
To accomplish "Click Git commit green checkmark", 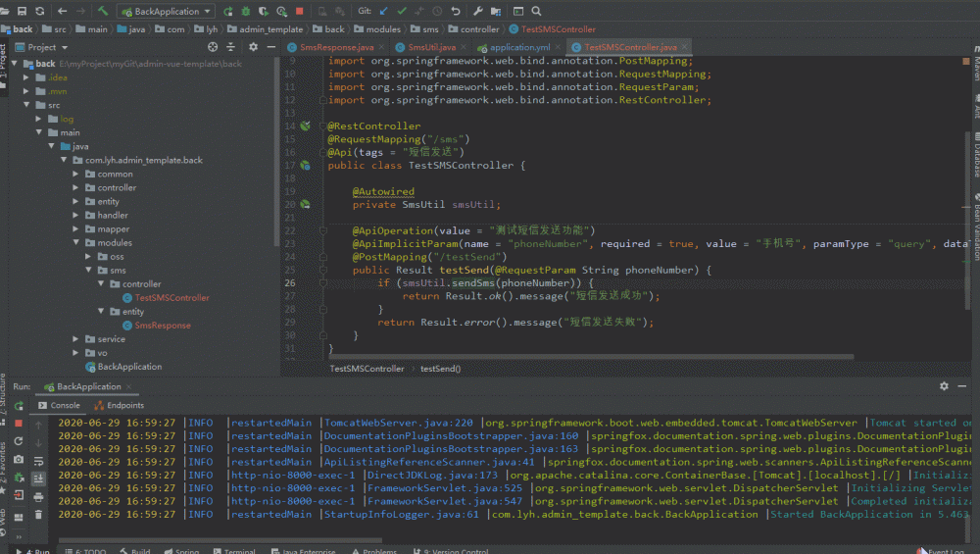I will [402, 11].
